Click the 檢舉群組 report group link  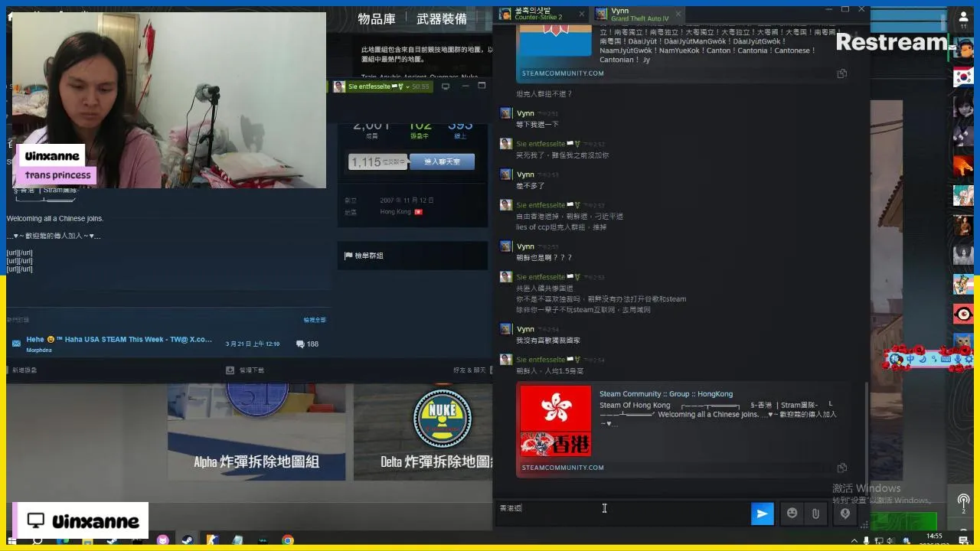(x=370, y=256)
